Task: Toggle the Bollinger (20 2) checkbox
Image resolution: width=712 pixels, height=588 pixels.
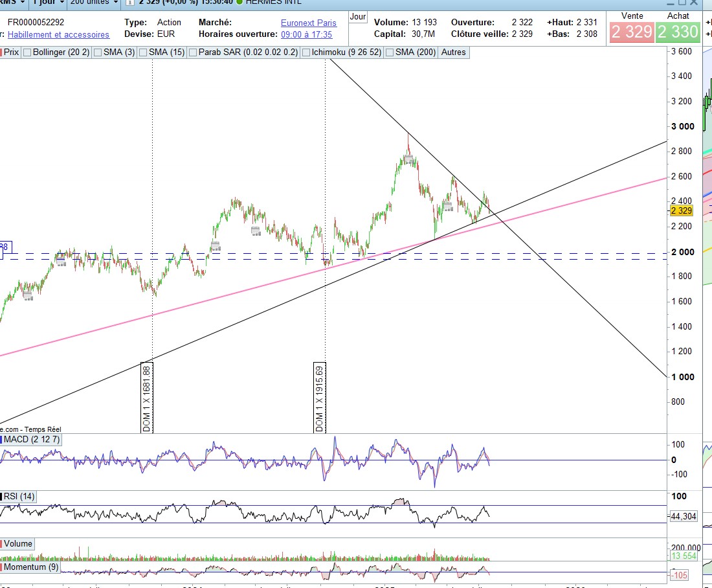Action: [27, 52]
